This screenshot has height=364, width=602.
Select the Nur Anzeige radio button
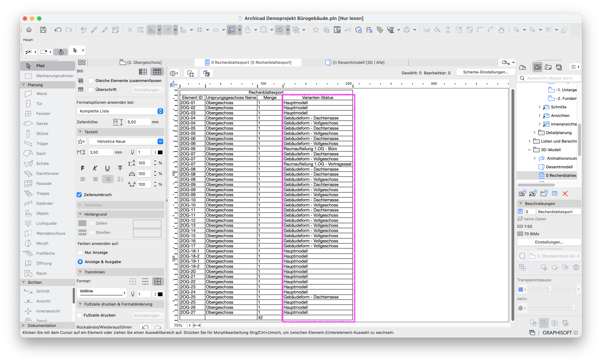[80, 253]
